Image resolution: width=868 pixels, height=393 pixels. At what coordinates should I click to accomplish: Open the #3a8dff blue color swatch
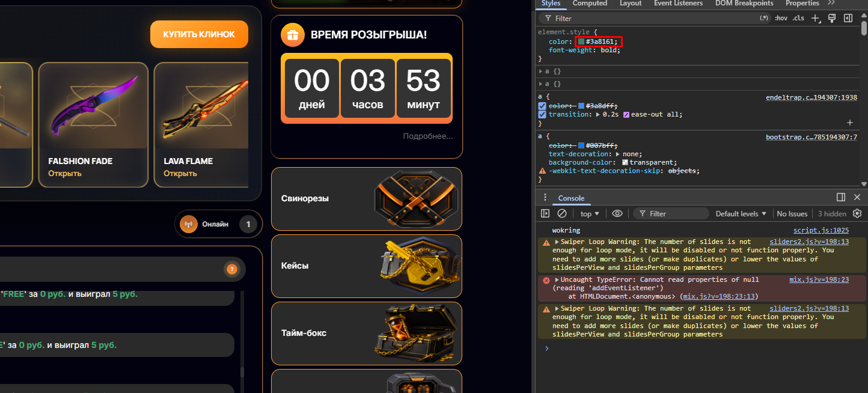[581, 106]
